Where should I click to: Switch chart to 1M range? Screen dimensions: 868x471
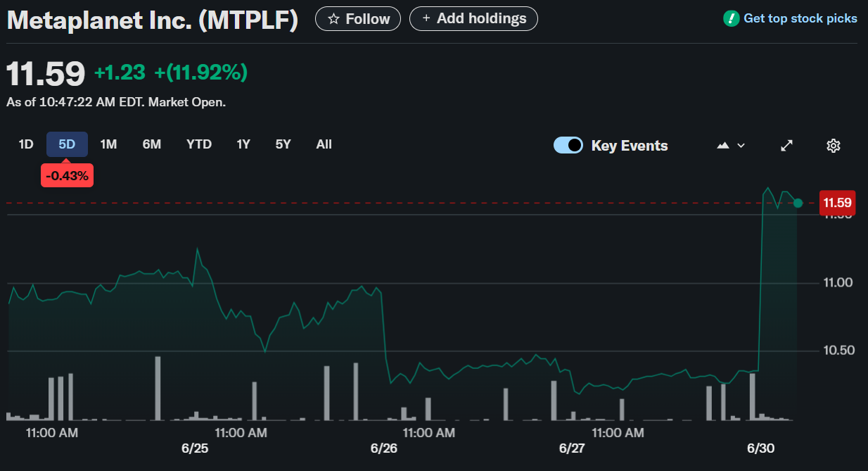[108, 144]
